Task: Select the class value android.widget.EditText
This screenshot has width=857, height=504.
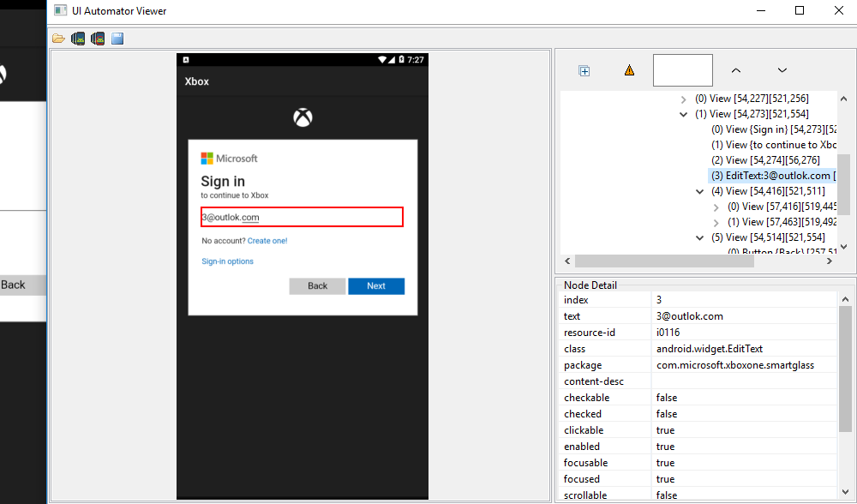Action: point(744,349)
